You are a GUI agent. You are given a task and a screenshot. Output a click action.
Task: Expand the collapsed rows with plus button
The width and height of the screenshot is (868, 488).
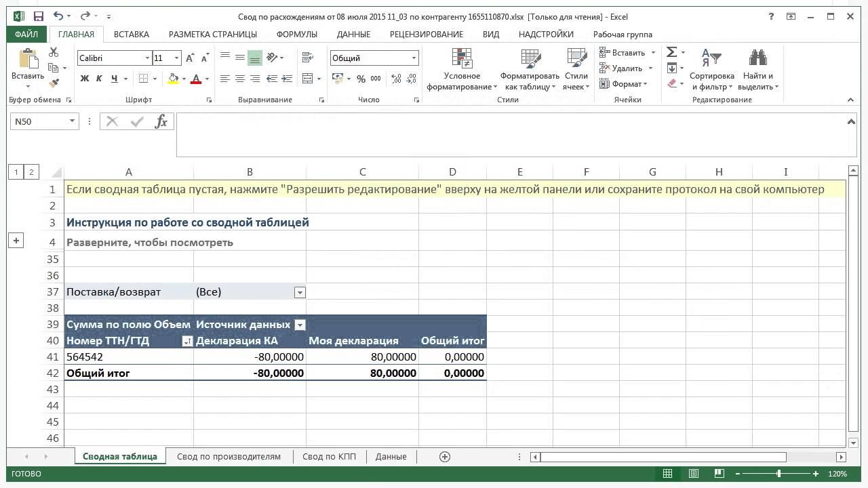point(16,240)
